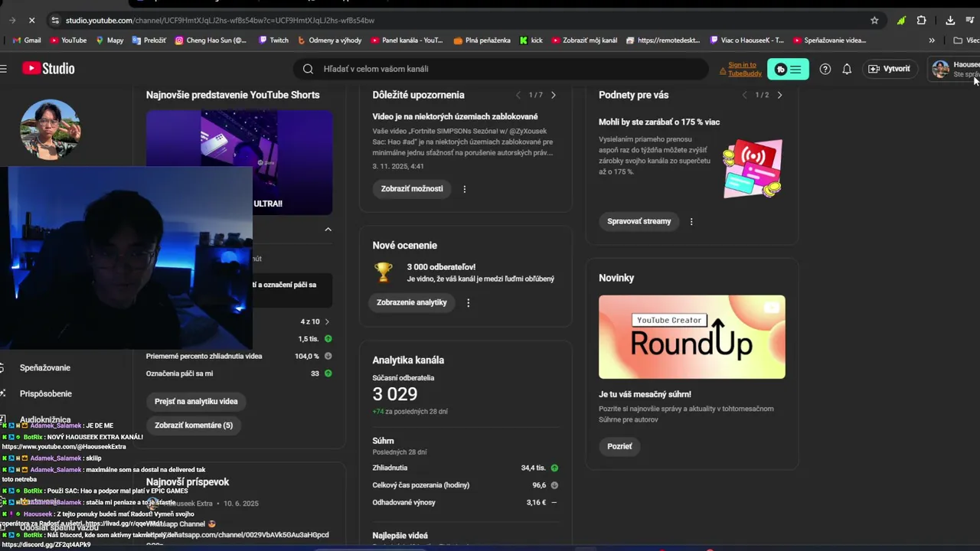
Task: Go to previous Podnety pre vás card
Action: pyautogui.click(x=744, y=95)
